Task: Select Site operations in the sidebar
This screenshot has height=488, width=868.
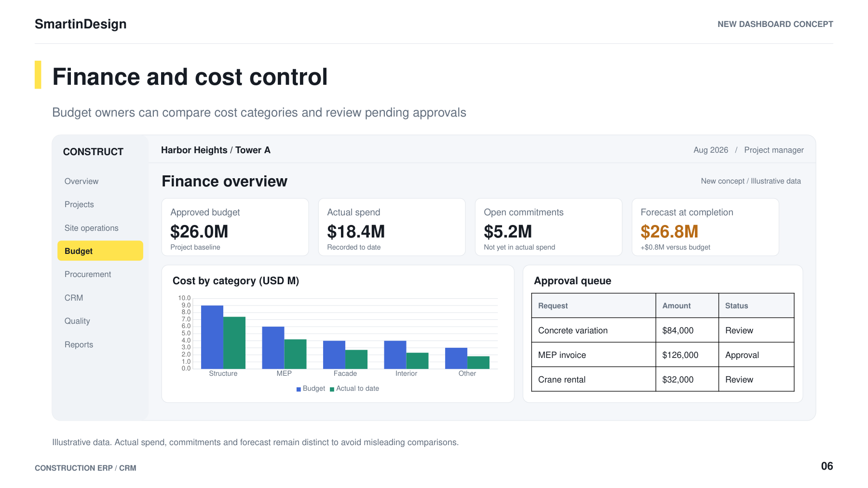Action: 92,228
